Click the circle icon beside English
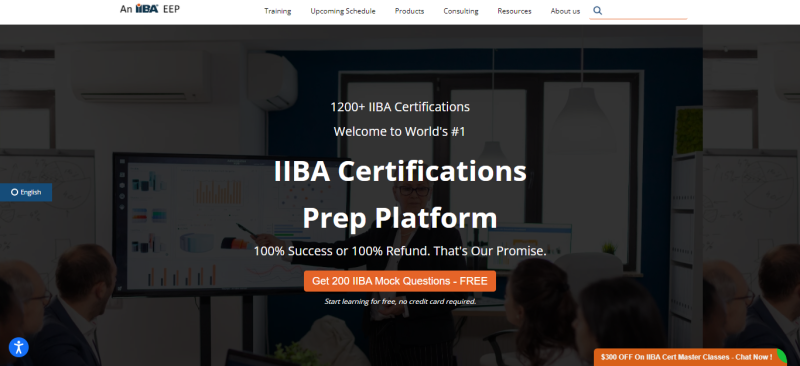 click(x=14, y=192)
